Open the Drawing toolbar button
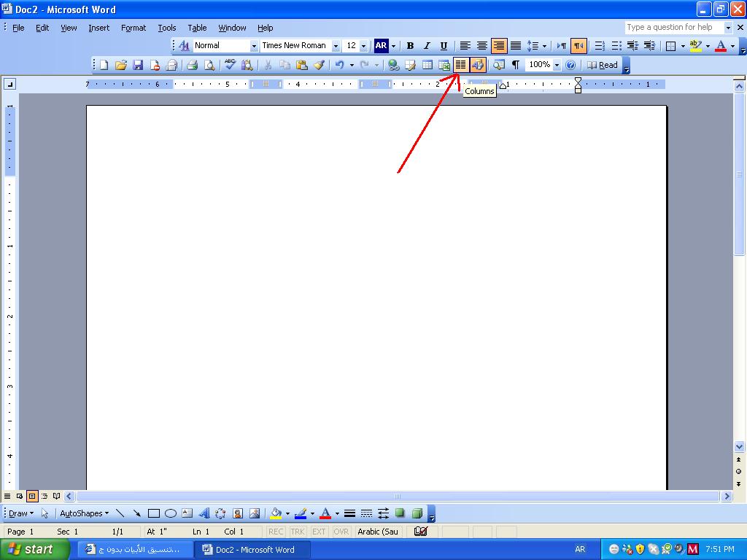This screenshot has width=747, height=560. click(x=477, y=65)
